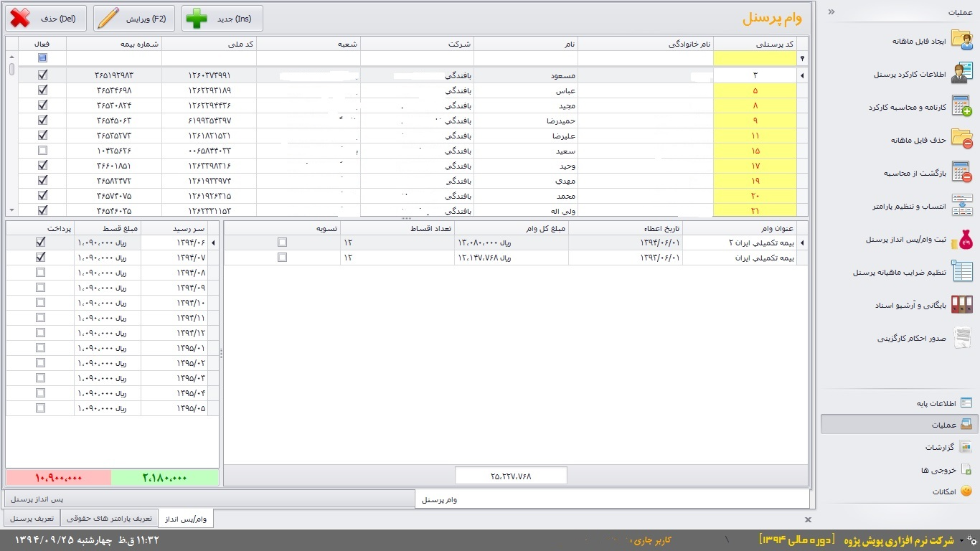Click the کد پرسنلی filter input field
Screen dimensions: 980x551
pyautogui.click(x=755, y=58)
